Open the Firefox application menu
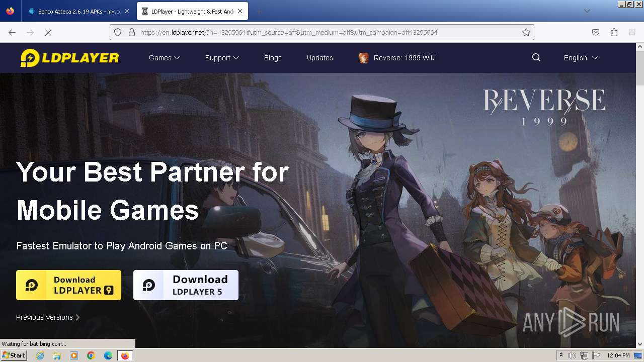 click(x=632, y=32)
